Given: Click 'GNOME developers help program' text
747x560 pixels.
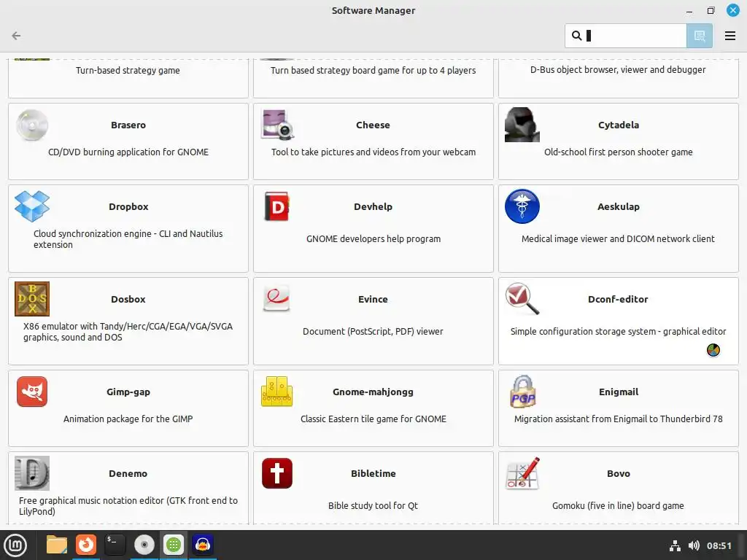Looking at the screenshot, I should click(x=373, y=239).
